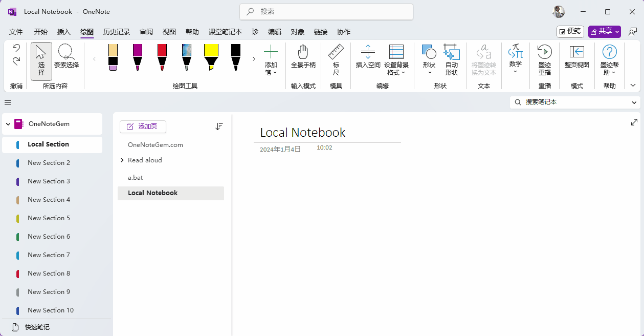Select the Local Notebook page in list
This screenshot has width=644, height=336.
(171, 193)
